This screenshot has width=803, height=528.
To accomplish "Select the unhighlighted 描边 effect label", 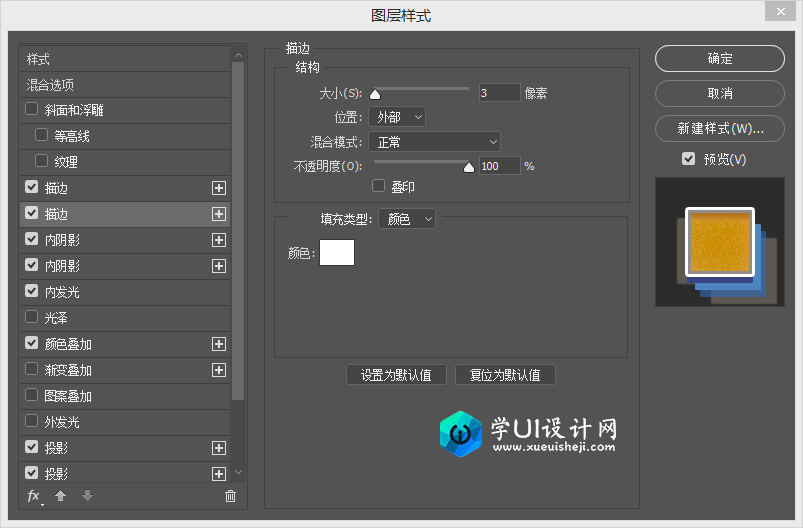I will pyautogui.click(x=56, y=188).
